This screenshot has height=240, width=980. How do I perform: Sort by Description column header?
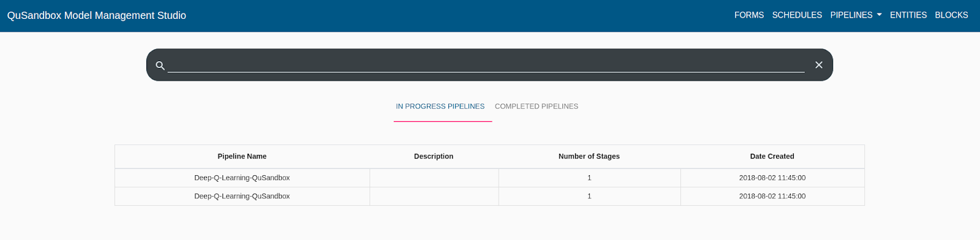tap(434, 156)
